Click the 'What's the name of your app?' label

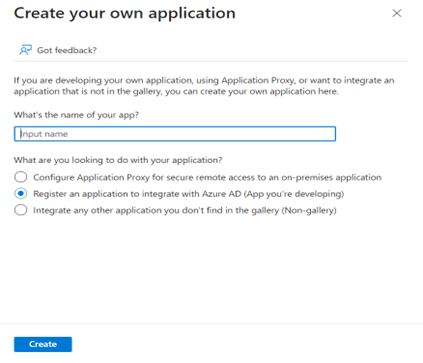(76, 115)
